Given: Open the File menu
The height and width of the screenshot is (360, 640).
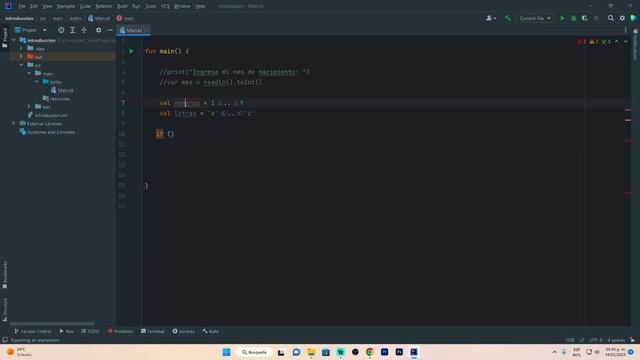Looking at the screenshot, I should pyautogui.click(x=22, y=6).
